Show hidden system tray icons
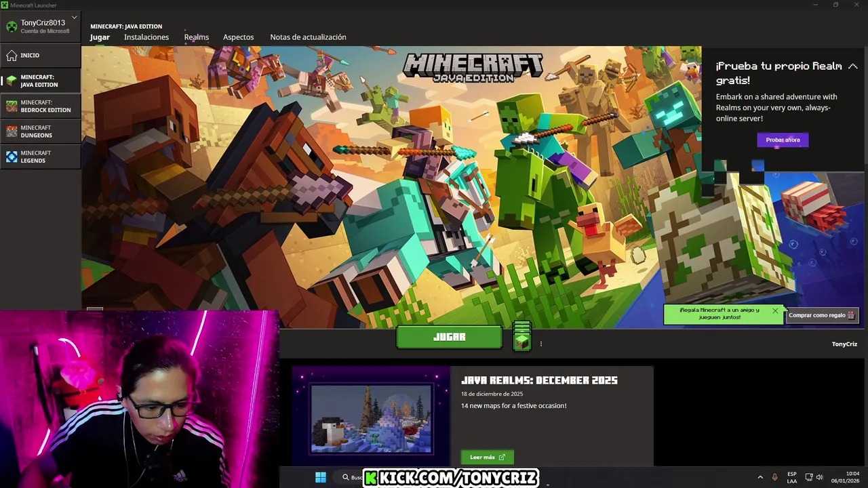868x488 pixels. 759,477
